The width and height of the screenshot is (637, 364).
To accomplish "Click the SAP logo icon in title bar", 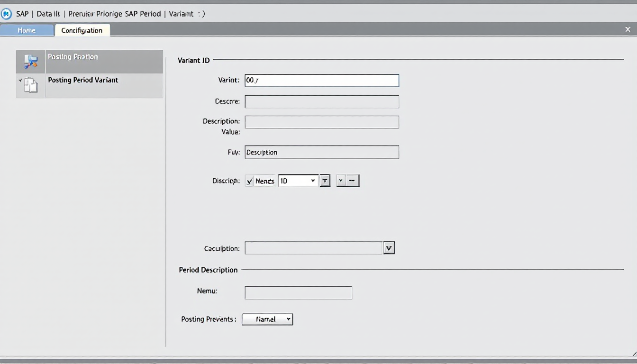I will [x=6, y=14].
